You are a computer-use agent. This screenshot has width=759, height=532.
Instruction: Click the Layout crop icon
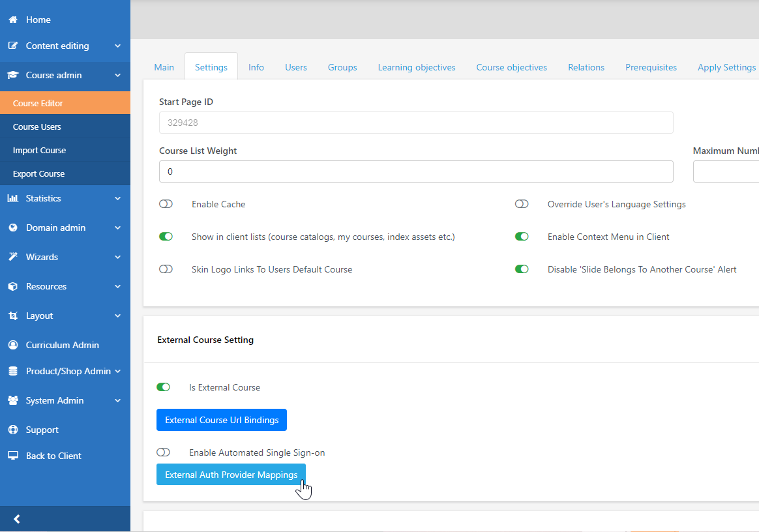pyautogui.click(x=13, y=316)
